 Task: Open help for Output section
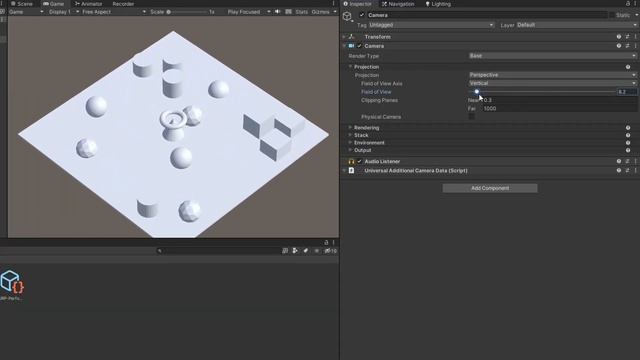(x=628, y=150)
